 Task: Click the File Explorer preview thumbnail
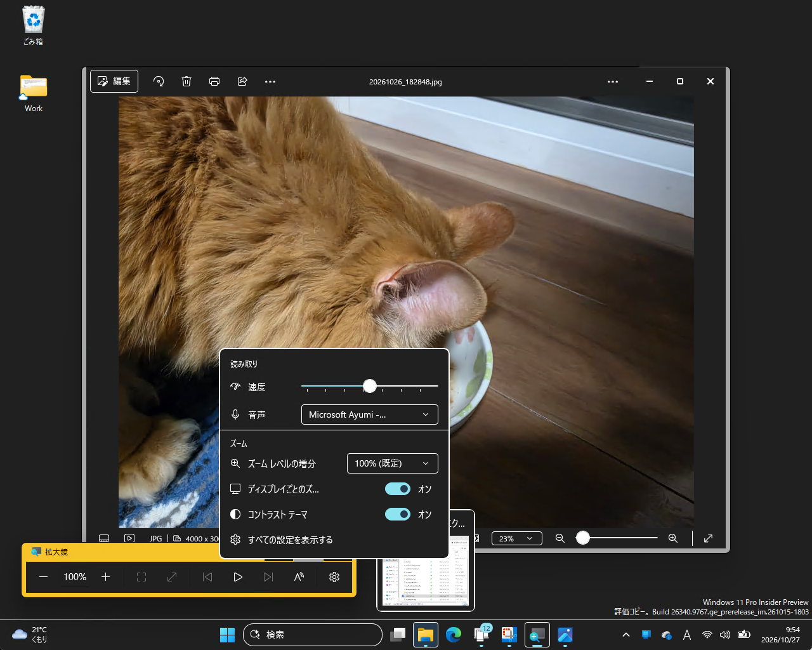click(426, 571)
